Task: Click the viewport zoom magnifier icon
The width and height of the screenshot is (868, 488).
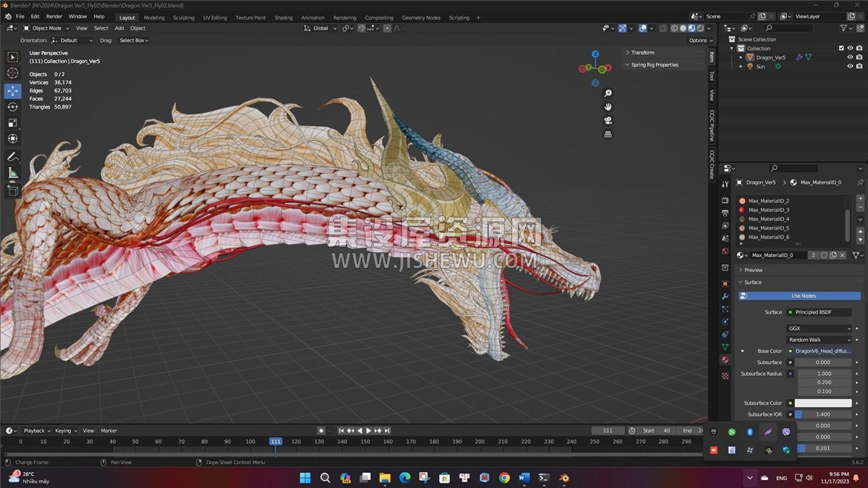Action: [x=608, y=93]
